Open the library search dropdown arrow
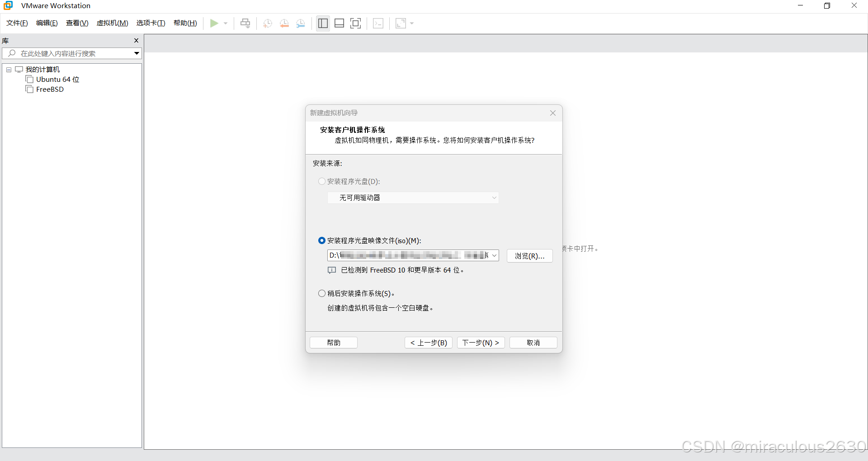This screenshot has height=461, width=868. tap(137, 53)
